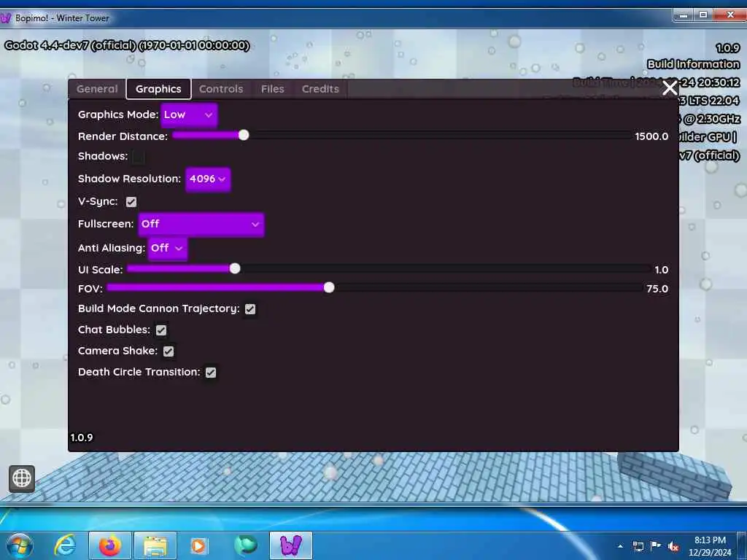Show hidden system tray icons arrow
Viewport: 747px width, 560px height.
pyautogui.click(x=620, y=546)
